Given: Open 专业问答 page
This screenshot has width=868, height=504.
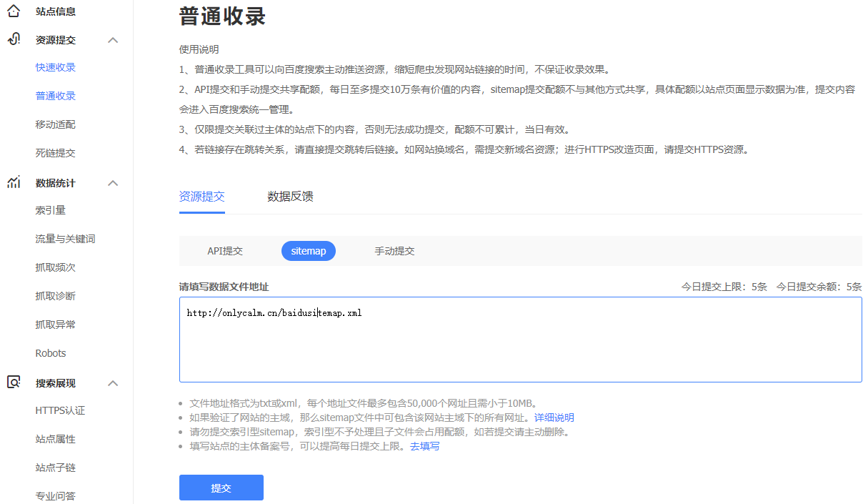Looking at the screenshot, I should 56,496.
